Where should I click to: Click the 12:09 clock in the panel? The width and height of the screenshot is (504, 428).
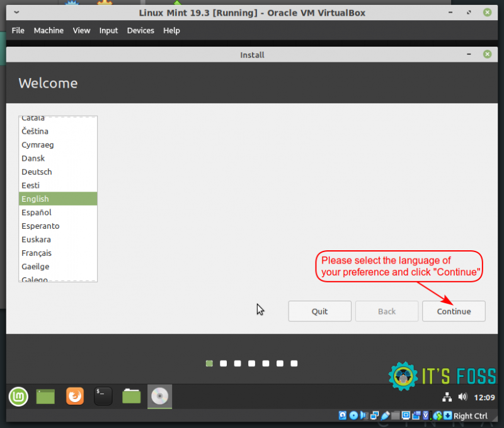[x=484, y=398]
